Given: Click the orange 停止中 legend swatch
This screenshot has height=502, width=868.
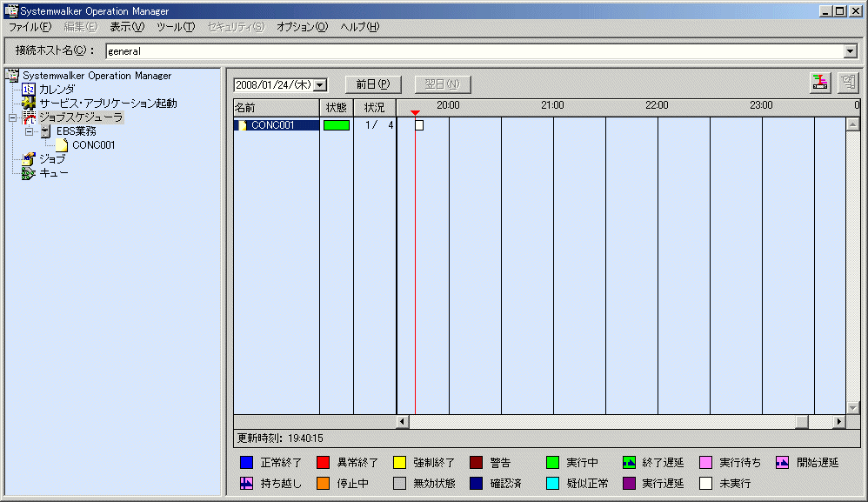Looking at the screenshot, I should (x=324, y=483).
